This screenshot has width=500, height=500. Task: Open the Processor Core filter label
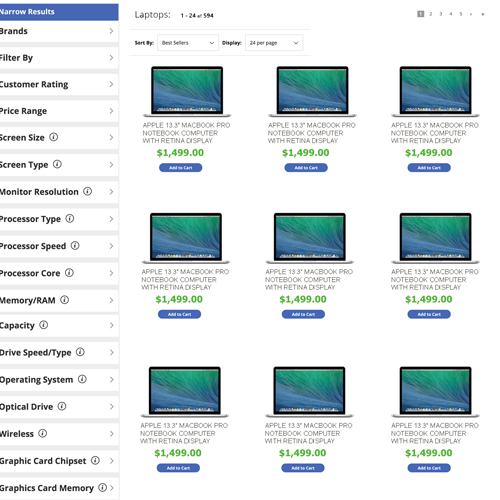point(30,273)
